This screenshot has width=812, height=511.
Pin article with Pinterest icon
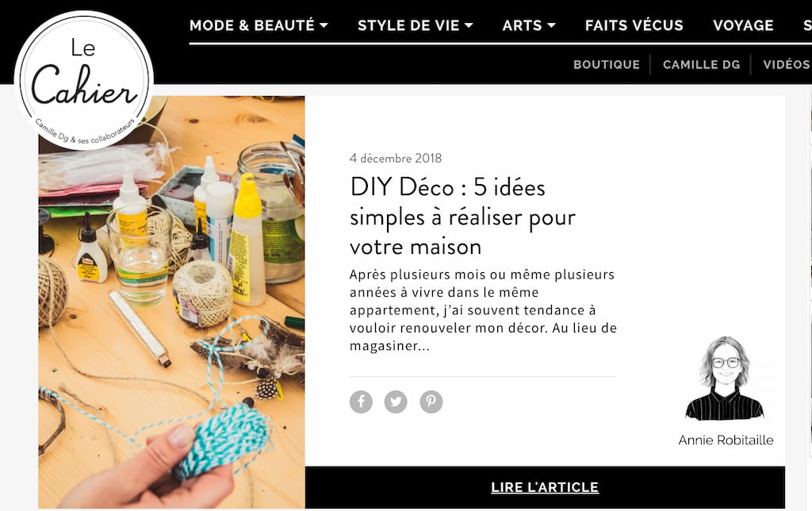tap(431, 401)
